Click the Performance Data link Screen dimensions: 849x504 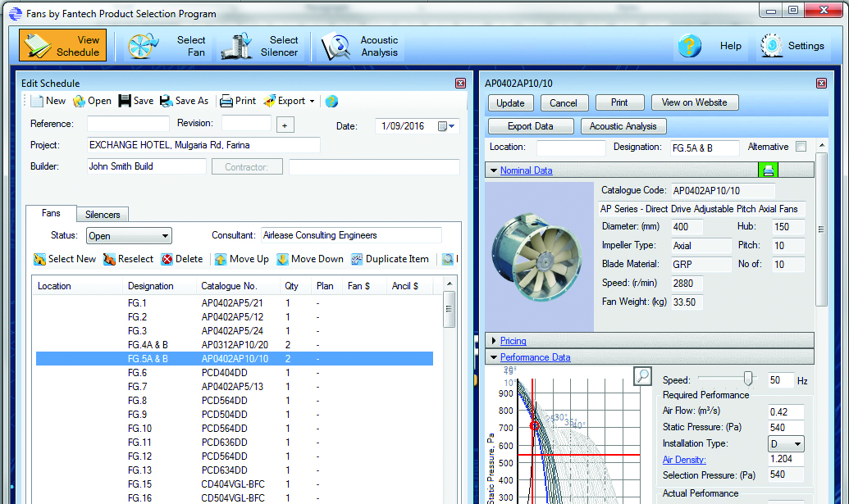click(x=535, y=357)
